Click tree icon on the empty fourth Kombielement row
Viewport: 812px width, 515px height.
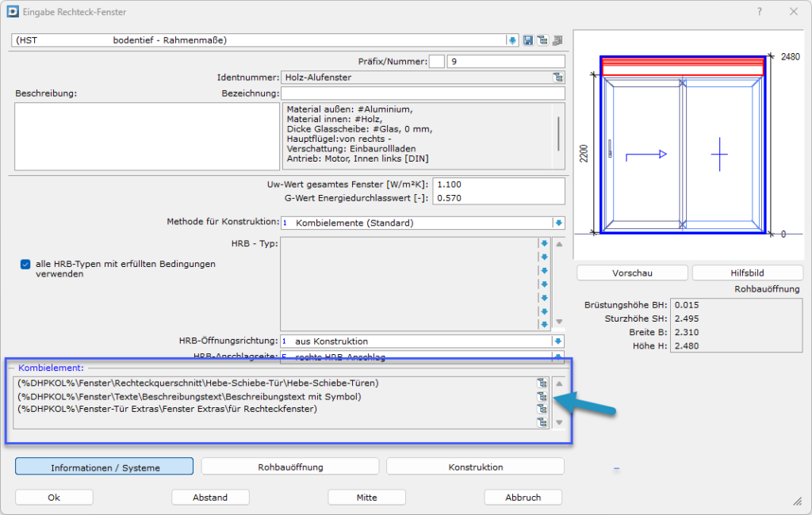tap(543, 422)
